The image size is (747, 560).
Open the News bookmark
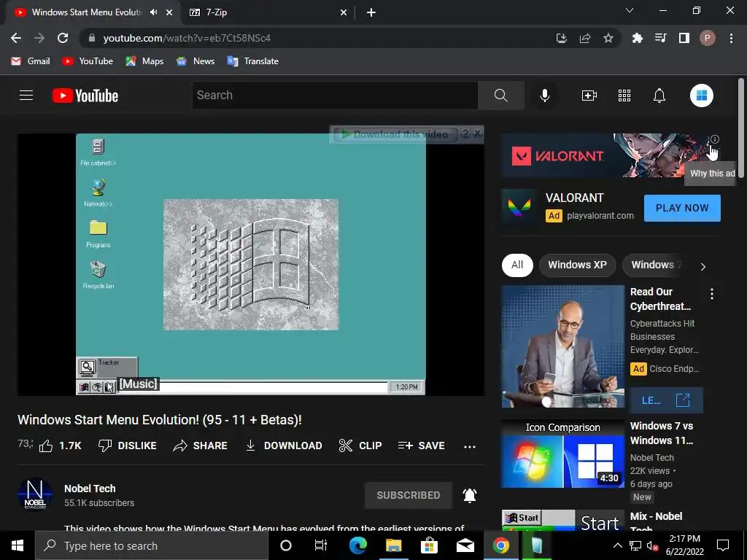(x=196, y=61)
